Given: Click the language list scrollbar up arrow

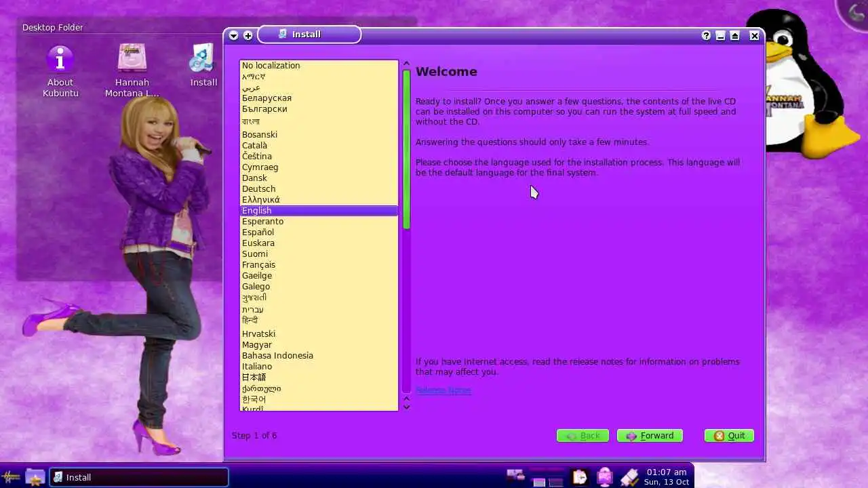Looking at the screenshot, I should pyautogui.click(x=406, y=64).
